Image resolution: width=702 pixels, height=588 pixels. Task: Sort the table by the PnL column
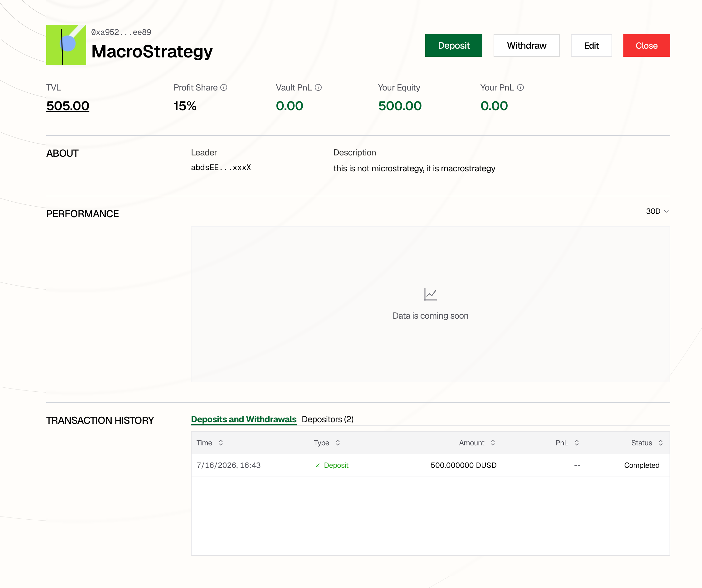577,443
